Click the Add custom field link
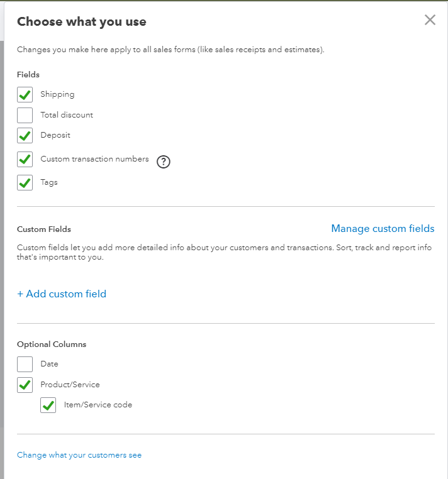This screenshot has width=448, height=479. point(62,294)
